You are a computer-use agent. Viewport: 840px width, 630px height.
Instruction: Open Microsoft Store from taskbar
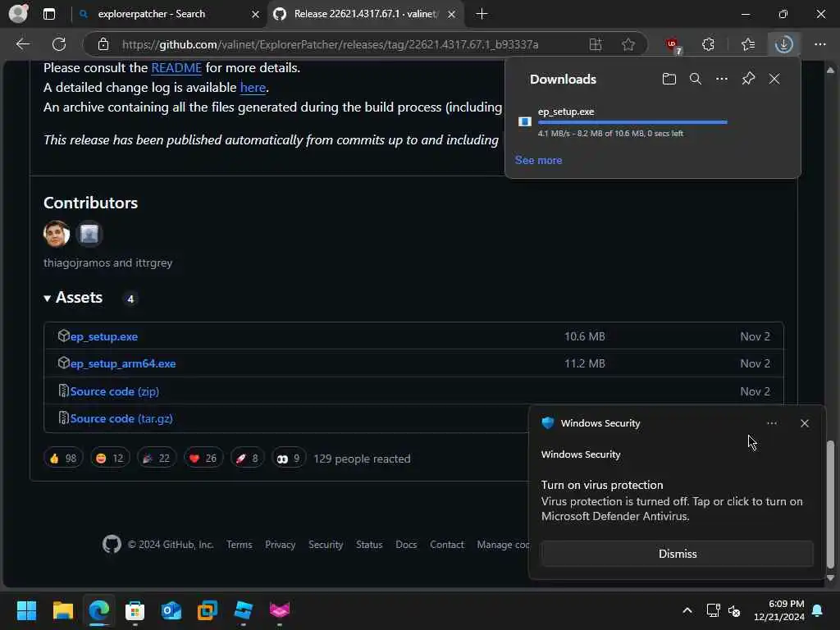pyautogui.click(x=135, y=610)
